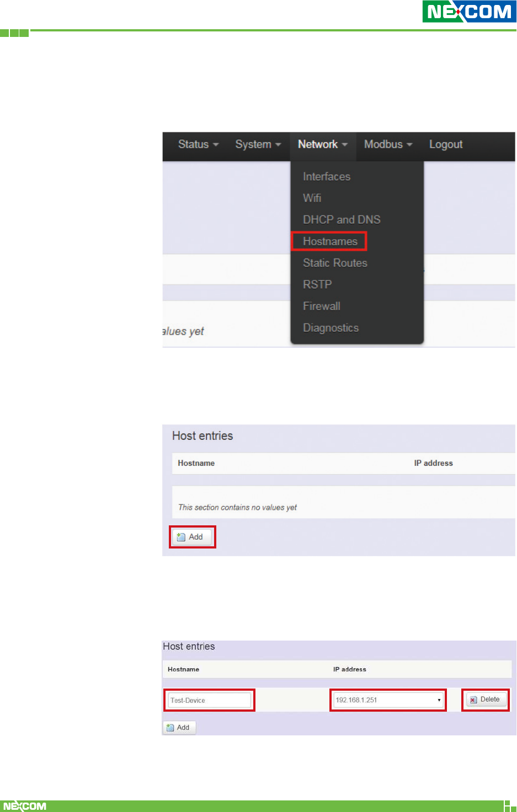This screenshot has width=517, height=812.
Task: Choose Hostnames menu entry
Action: coord(330,241)
